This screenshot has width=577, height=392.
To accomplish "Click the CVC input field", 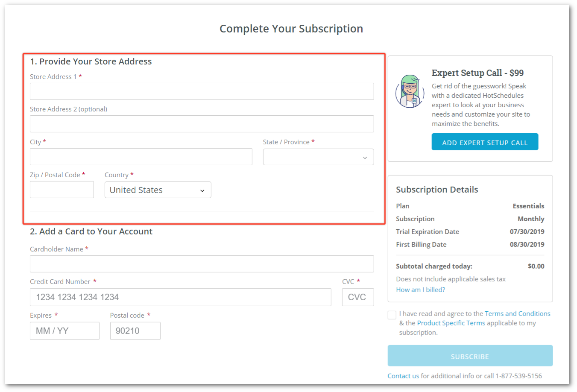I will 358,297.
